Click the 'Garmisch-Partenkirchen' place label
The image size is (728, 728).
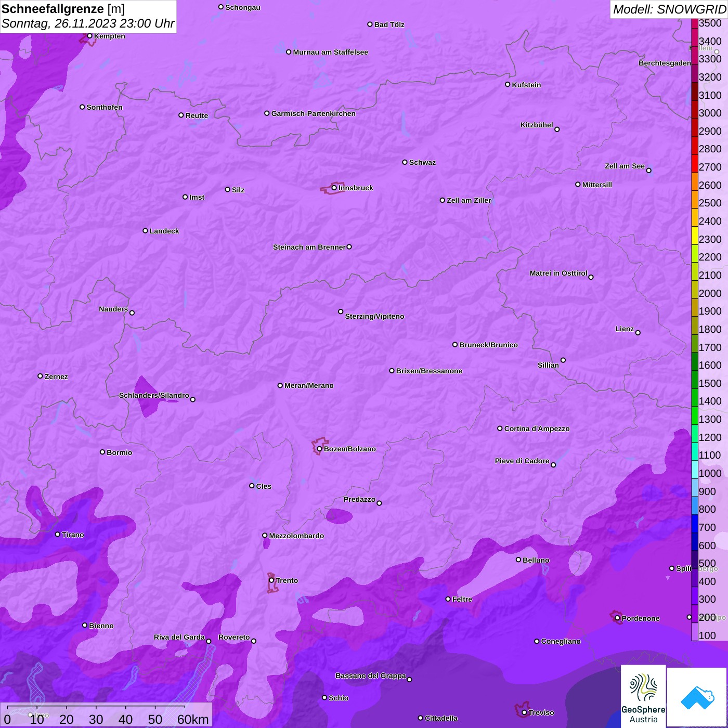(x=314, y=113)
